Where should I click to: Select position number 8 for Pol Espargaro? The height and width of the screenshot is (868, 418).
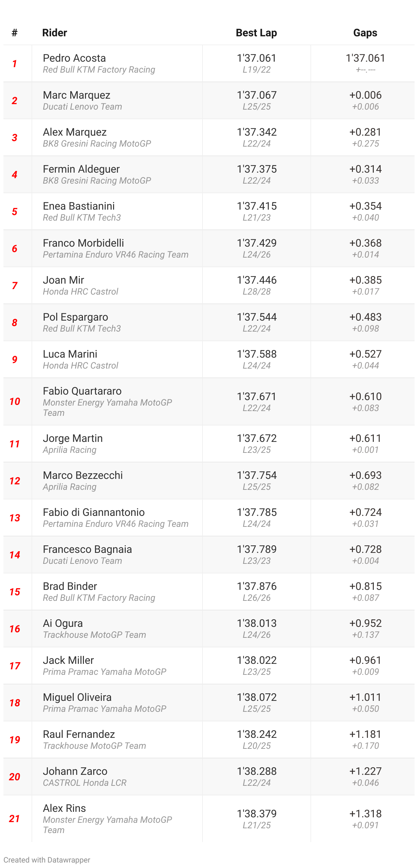14,323
